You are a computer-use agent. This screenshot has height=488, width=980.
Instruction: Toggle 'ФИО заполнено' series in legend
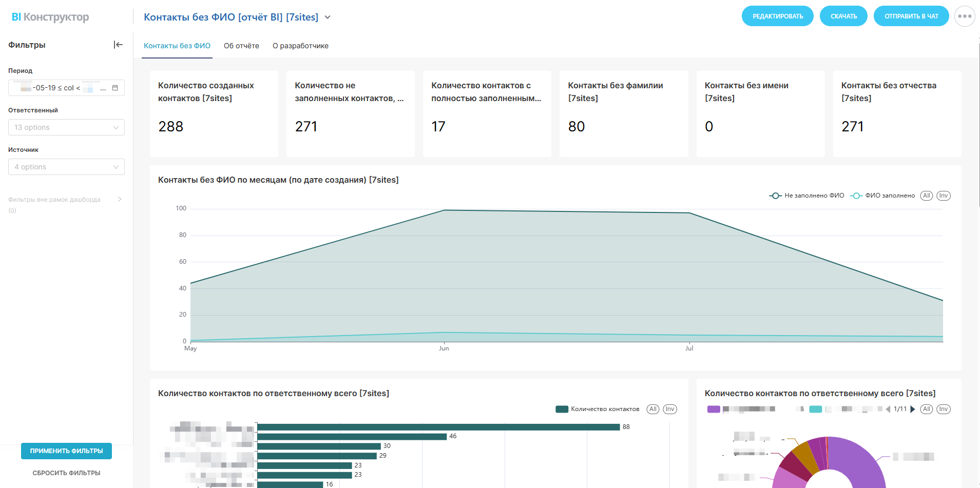(883, 196)
